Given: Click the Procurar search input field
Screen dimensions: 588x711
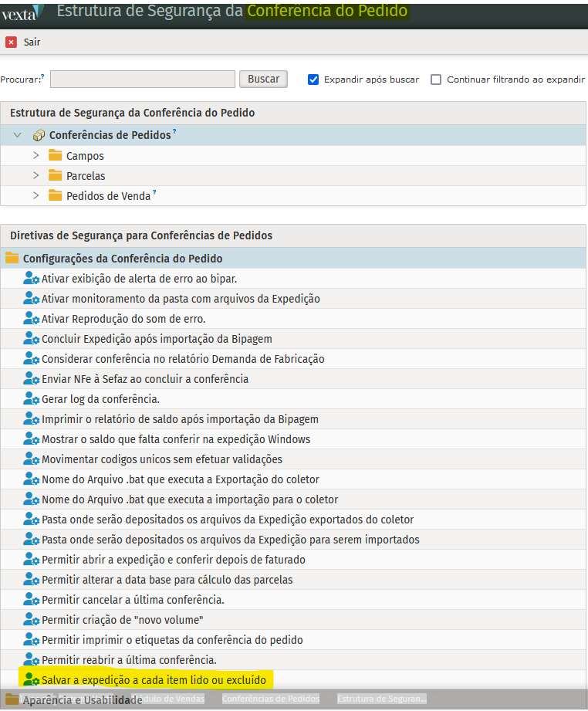Looking at the screenshot, I should pyautogui.click(x=143, y=79).
